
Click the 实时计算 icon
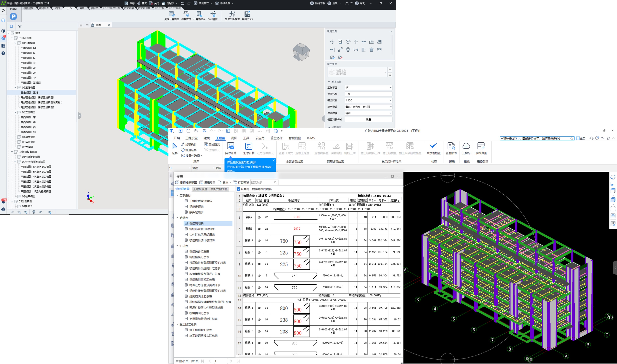click(231, 146)
